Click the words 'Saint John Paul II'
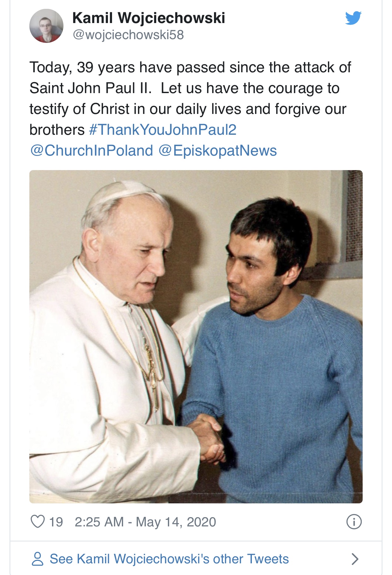Viewport: 392px width, 575px height. coord(90,88)
